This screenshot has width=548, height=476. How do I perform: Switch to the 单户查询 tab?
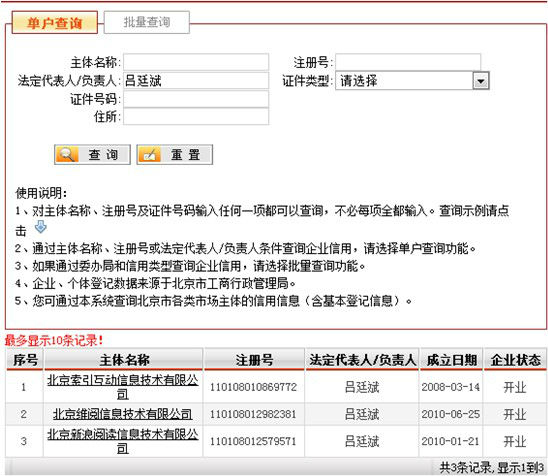55,23
